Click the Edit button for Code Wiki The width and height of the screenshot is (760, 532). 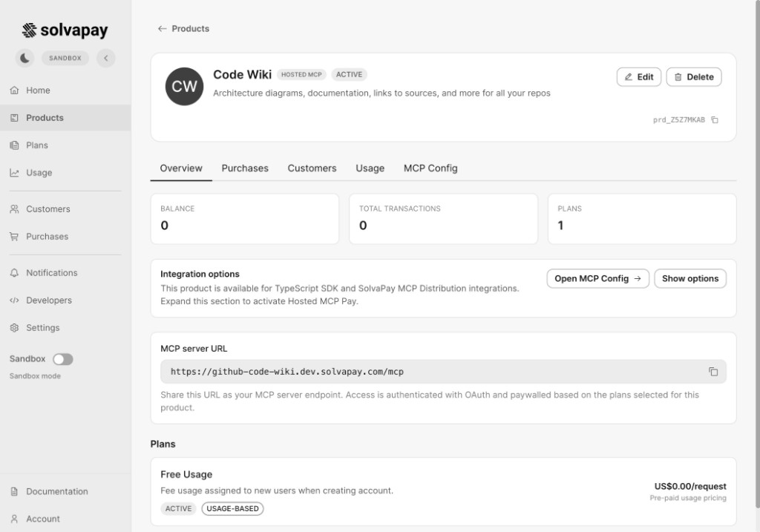pos(638,76)
